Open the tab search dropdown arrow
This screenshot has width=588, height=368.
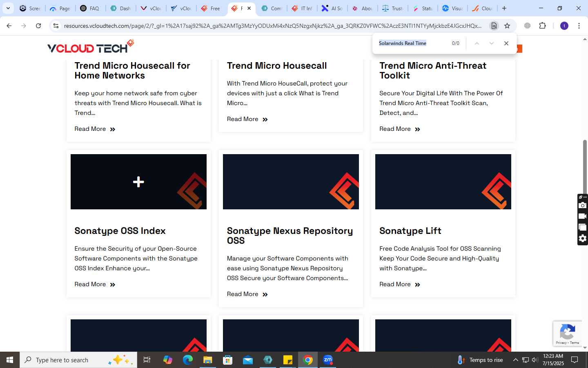(8, 8)
